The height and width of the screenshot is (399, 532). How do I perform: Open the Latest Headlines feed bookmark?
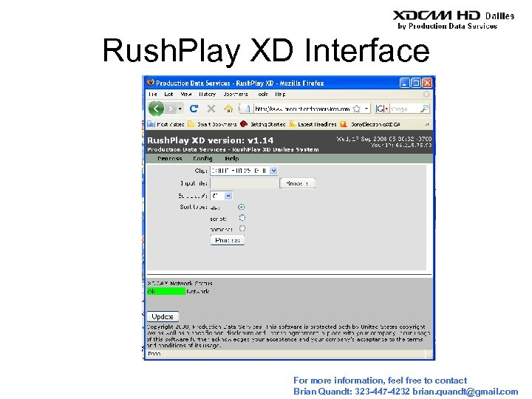tap(313, 124)
